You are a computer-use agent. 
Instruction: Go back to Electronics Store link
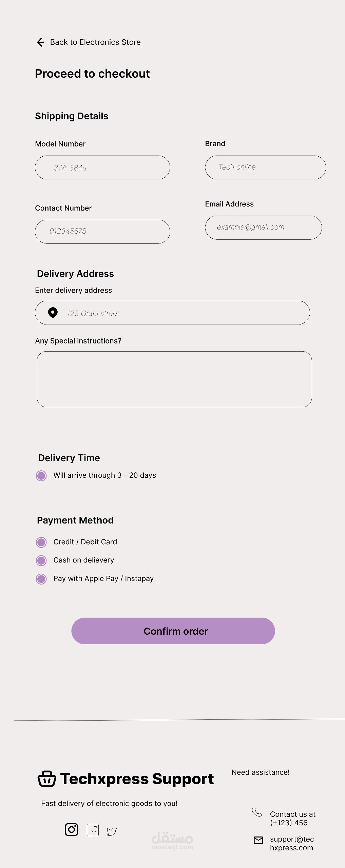[x=95, y=42]
